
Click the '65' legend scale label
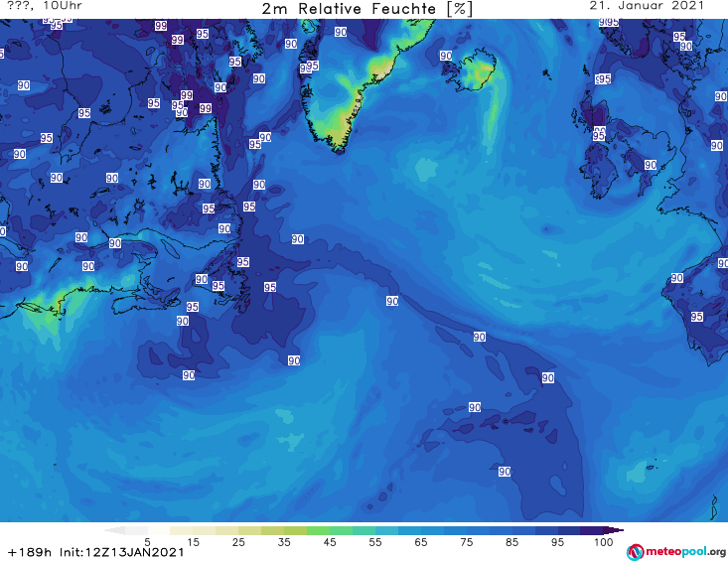pyautogui.click(x=421, y=542)
